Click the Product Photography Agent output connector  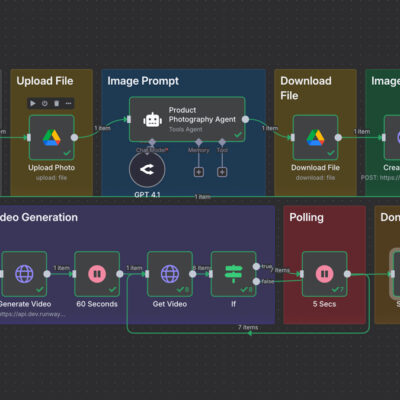point(245,119)
